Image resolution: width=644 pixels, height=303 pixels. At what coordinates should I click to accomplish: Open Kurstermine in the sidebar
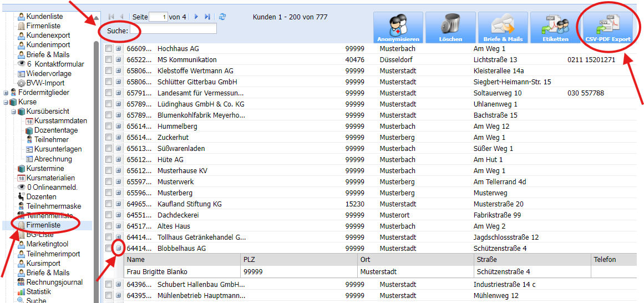[x=44, y=169]
